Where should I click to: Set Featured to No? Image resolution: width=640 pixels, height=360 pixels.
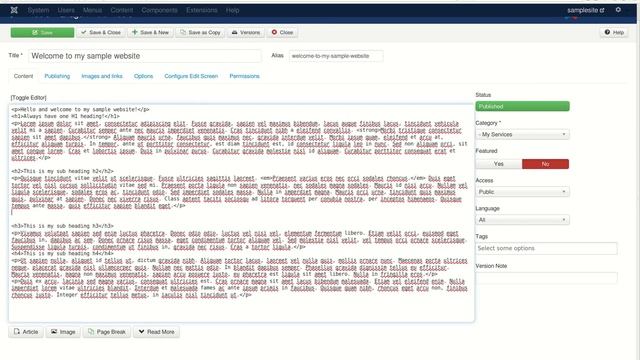pos(545,164)
